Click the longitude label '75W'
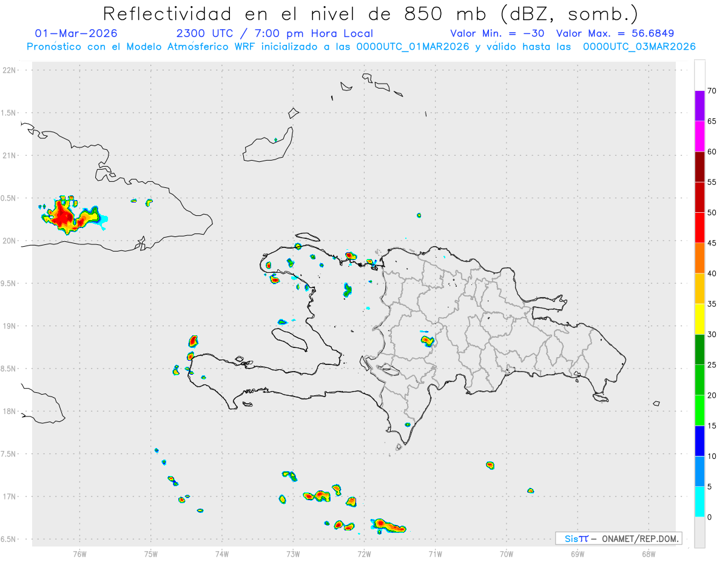Viewport: 728px width, 562px height. (151, 553)
